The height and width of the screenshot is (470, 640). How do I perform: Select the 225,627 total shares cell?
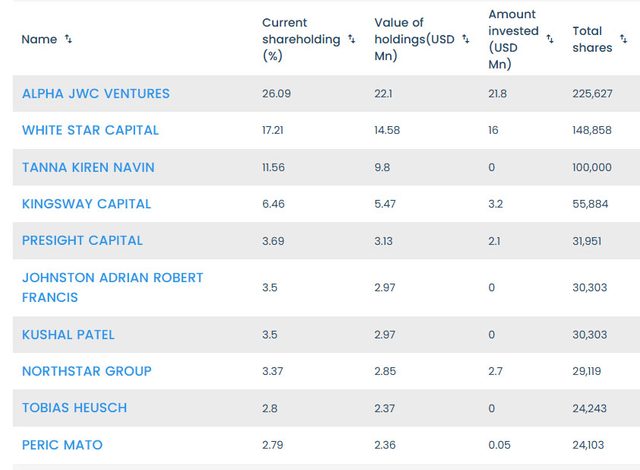pyautogui.click(x=591, y=93)
